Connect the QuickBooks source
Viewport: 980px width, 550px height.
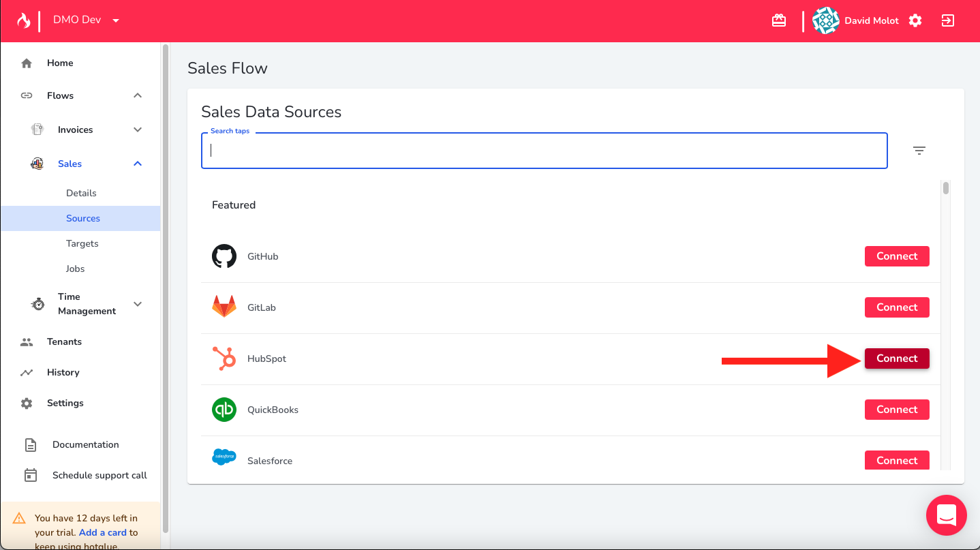(897, 410)
